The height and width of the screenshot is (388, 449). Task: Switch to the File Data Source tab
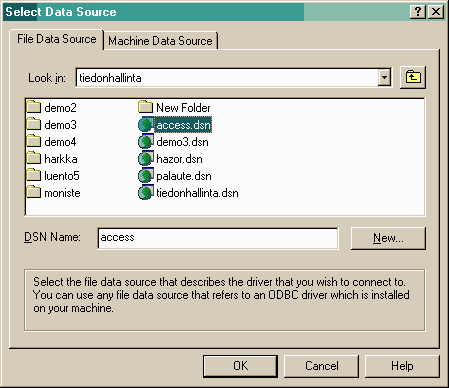pos(57,39)
